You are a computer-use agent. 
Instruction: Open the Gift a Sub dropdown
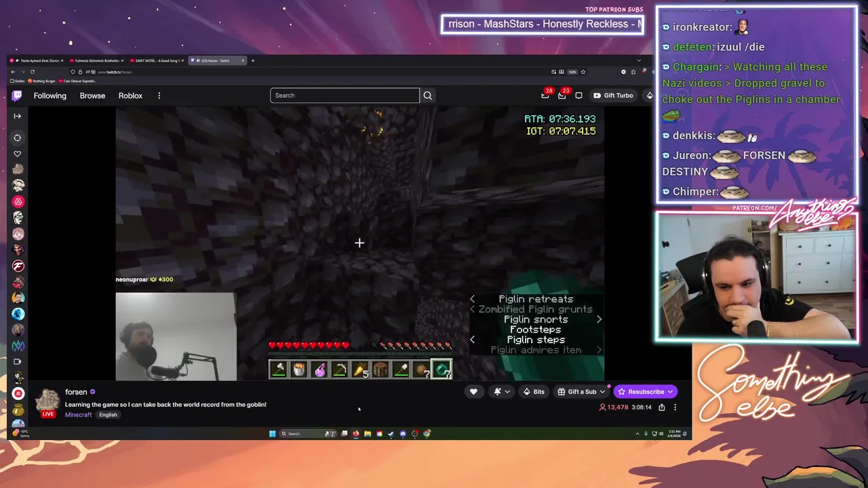click(x=581, y=392)
